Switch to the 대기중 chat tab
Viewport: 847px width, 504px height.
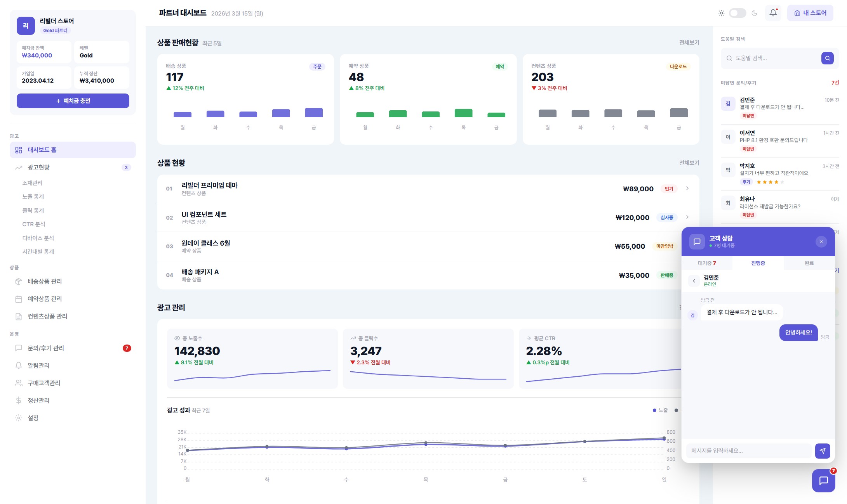coord(706,263)
